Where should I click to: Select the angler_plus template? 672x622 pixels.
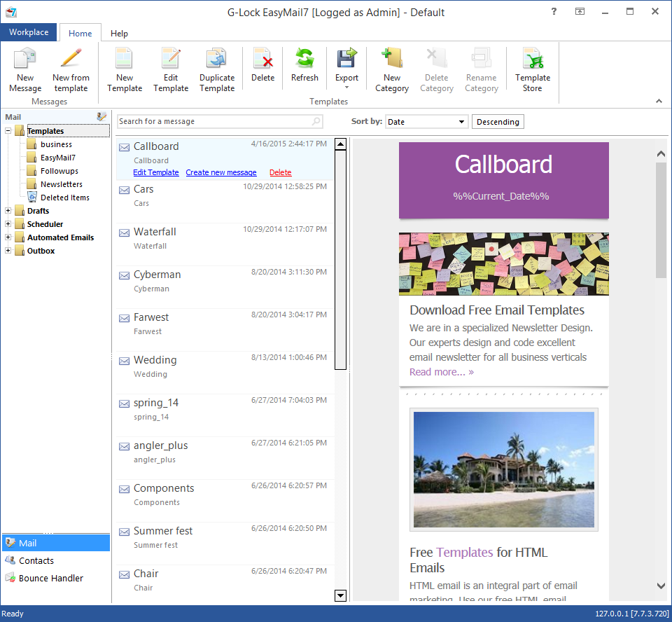(x=225, y=458)
